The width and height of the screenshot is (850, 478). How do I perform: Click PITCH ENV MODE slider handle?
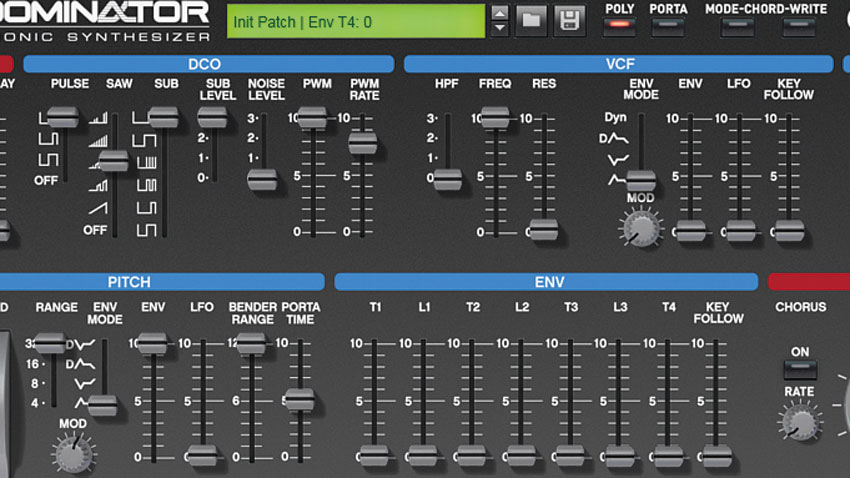tap(102, 405)
